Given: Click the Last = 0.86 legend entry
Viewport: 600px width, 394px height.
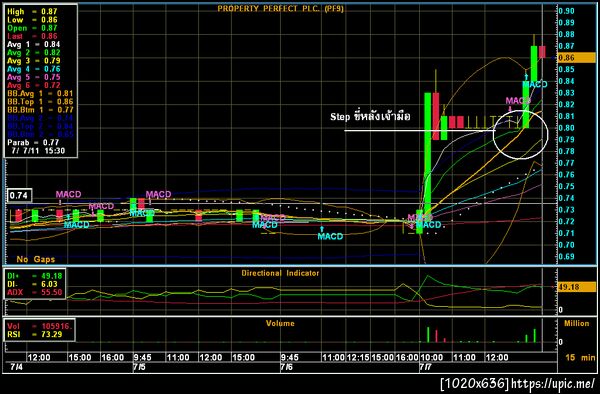Looking at the screenshot, I should pos(33,36).
